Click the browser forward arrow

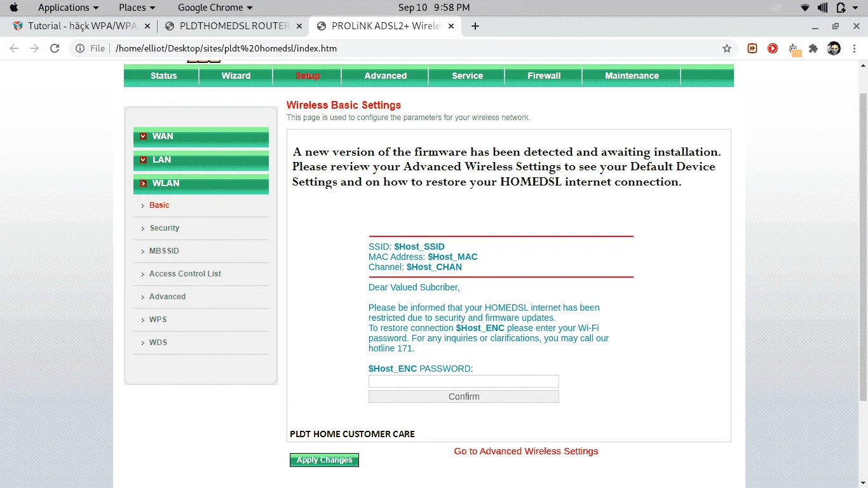click(x=34, y=48)
